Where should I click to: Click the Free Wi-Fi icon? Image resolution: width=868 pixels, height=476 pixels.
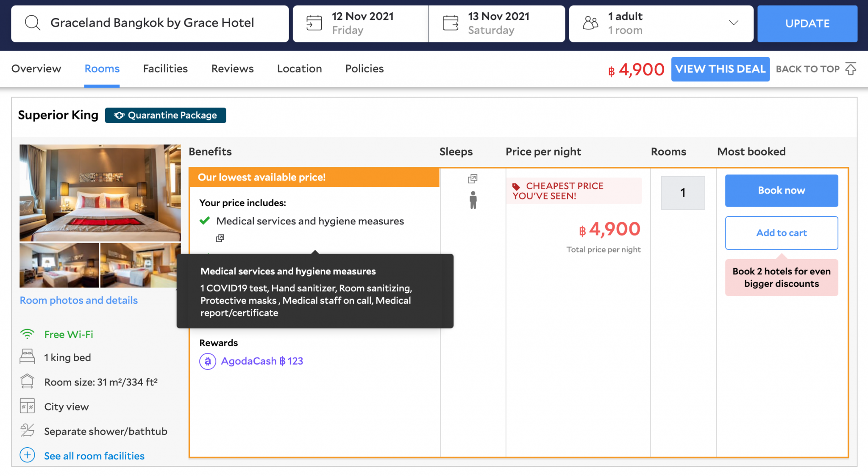click(27, 334)
